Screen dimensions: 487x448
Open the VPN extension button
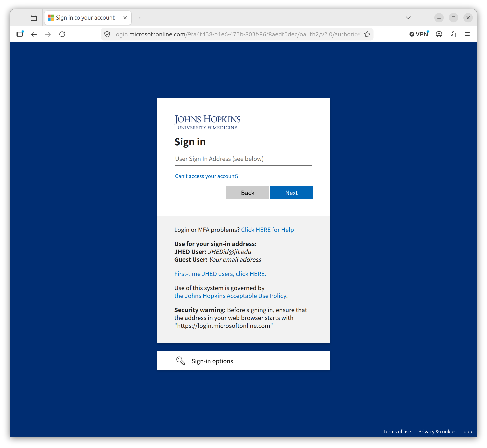pos(419,34)
